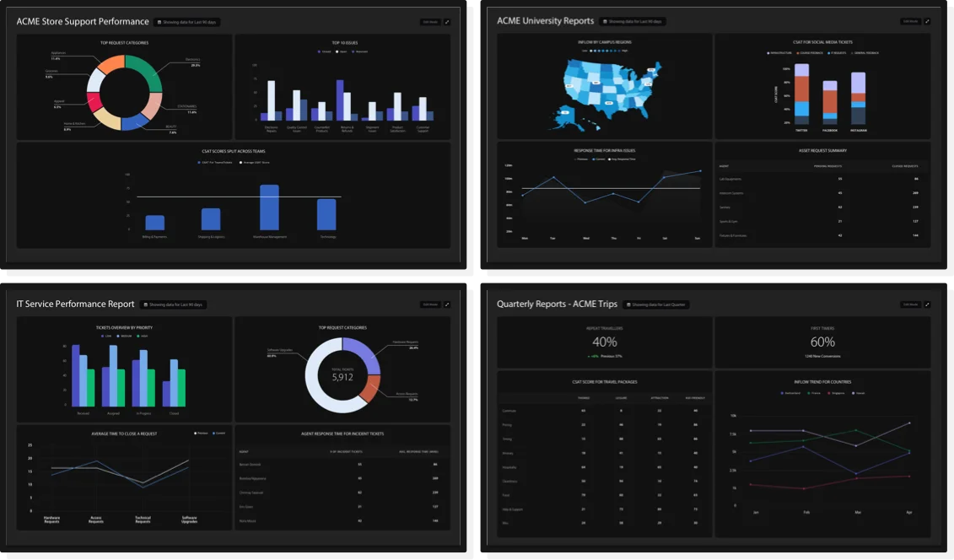Open the Last Quarter filter in ACME Trips
Image resolution: width=954 pixels, height=560 pixels.
(x=656, y=304)
